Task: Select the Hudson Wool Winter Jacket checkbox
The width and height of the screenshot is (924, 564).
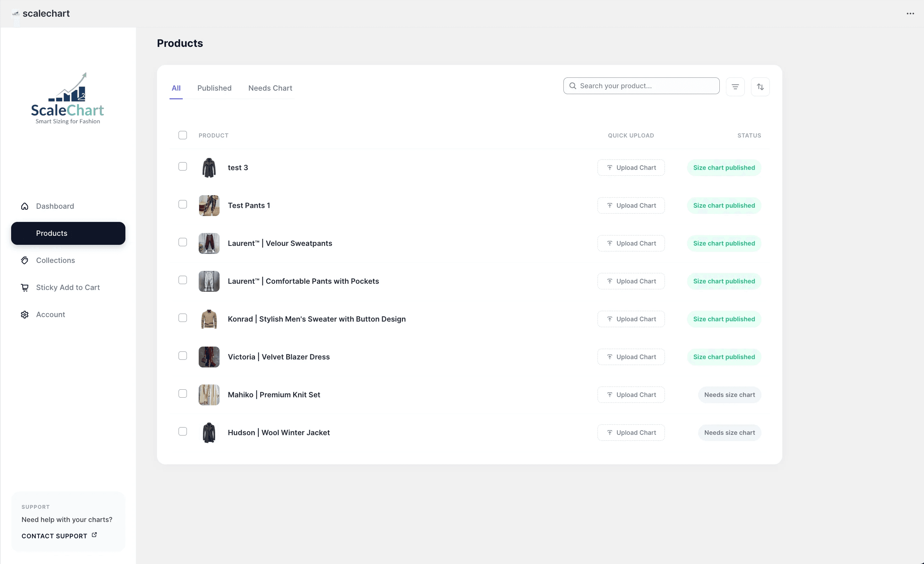Action: [x=183, y=432]
